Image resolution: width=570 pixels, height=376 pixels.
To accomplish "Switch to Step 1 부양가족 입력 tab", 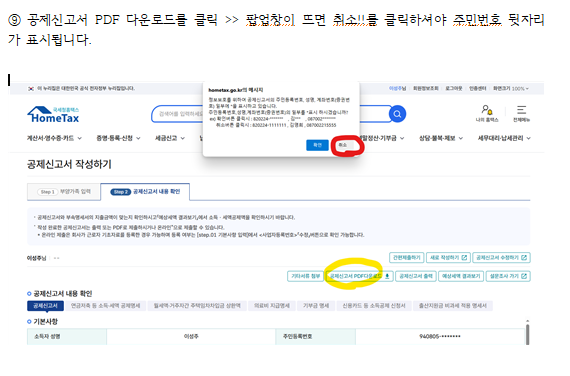I will 64,192.
